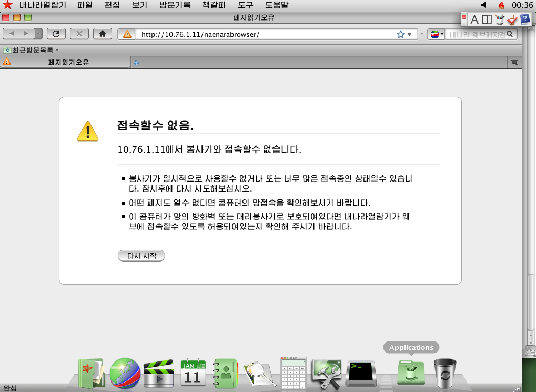Click the volume speaker icon in menu bar
This screenshot has height=392, width=536.
[484, 5]
